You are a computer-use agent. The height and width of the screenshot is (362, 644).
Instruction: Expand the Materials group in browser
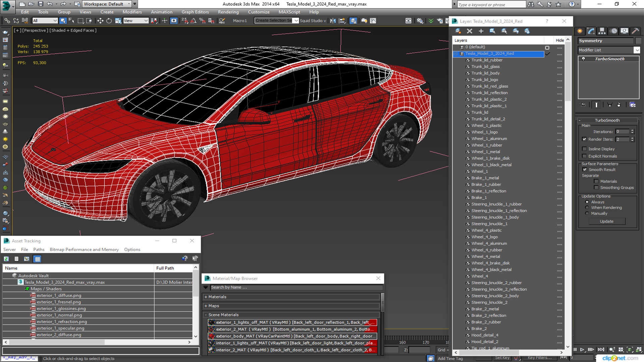[206, 297]
